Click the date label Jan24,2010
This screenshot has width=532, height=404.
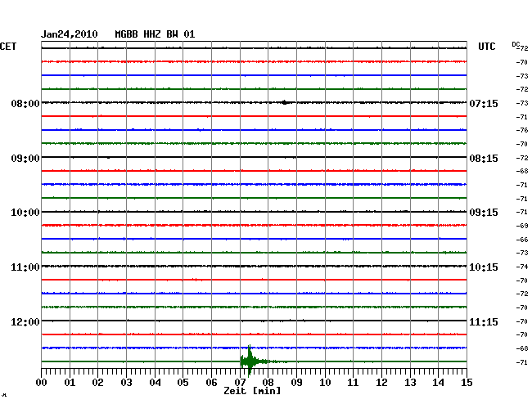70,34
